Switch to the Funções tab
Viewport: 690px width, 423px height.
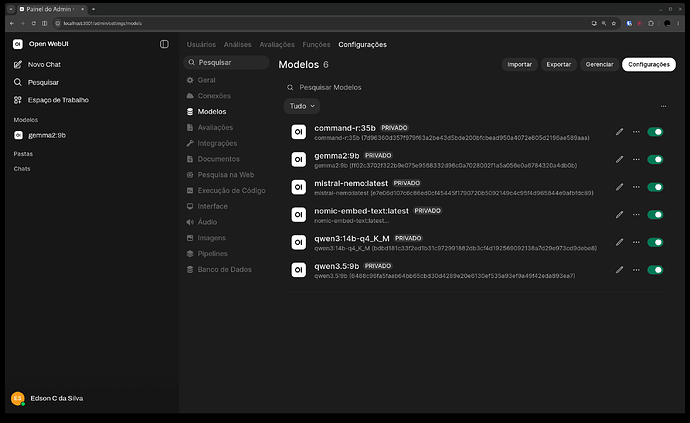[316, 44]
